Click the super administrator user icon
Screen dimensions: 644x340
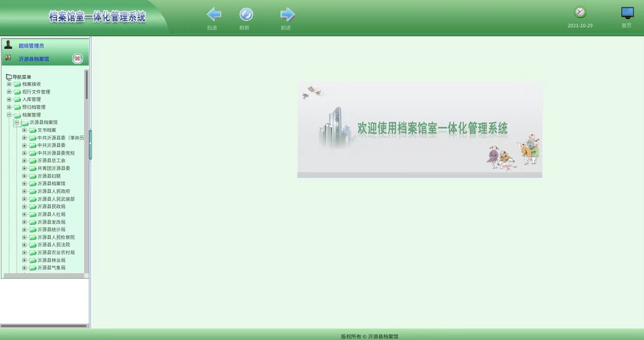[x=8, y=45]
